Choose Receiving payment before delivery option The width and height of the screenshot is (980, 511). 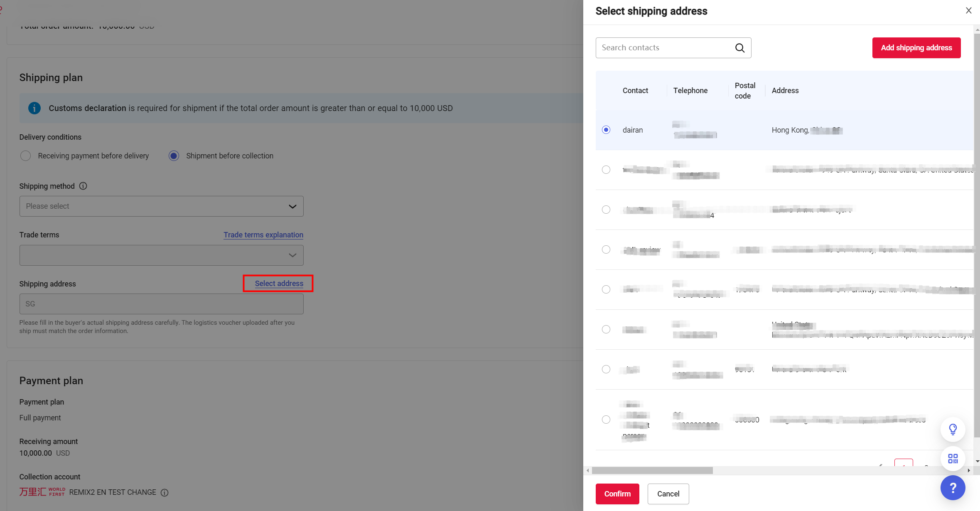(26, 156)
